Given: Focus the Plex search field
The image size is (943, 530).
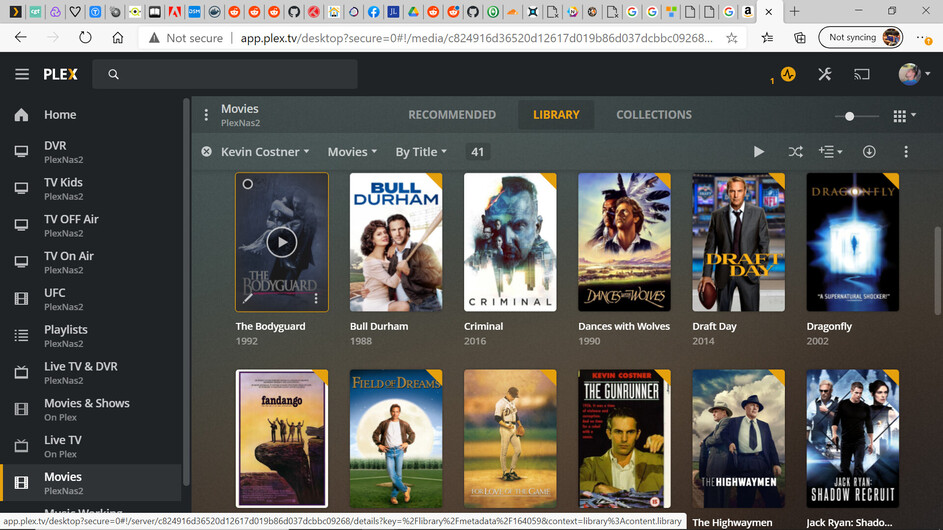Looking at the screenshot, I should pyautogui.click(x=226, y=74).
